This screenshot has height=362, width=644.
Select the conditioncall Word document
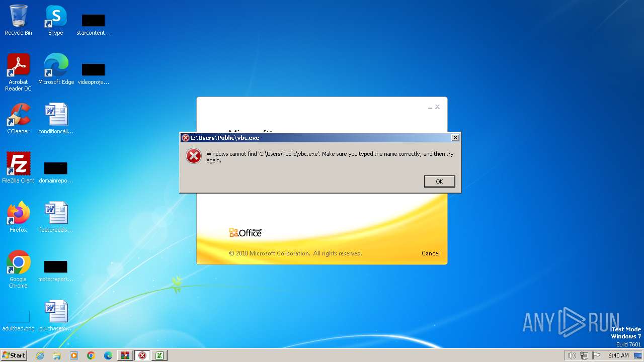(56, 119)
